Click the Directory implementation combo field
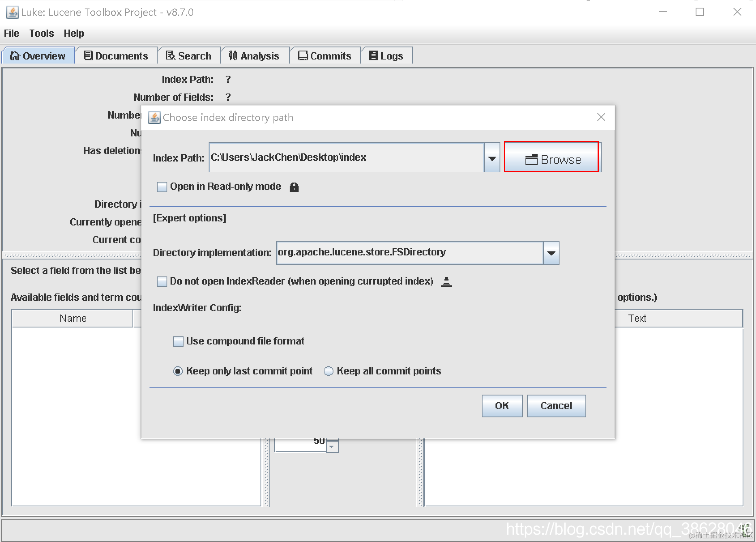This screenshot has height=542, width=756. (410, 253)
